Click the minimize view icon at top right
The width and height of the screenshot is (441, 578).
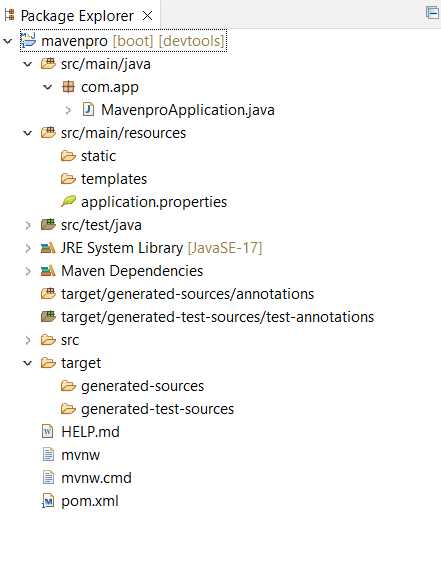point(432,12)
